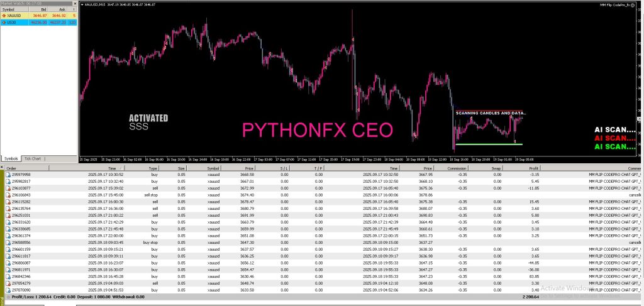Click the profit value -11.85

click(533, 188)
